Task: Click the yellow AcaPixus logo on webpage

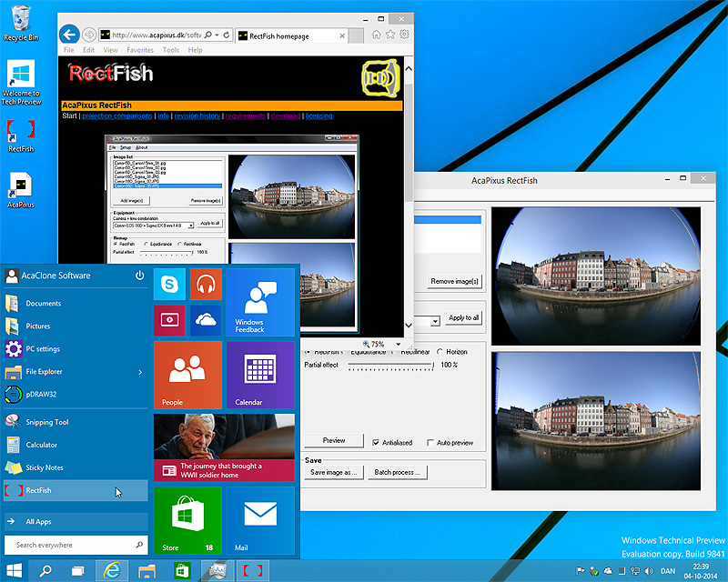Action: (380, 77)
